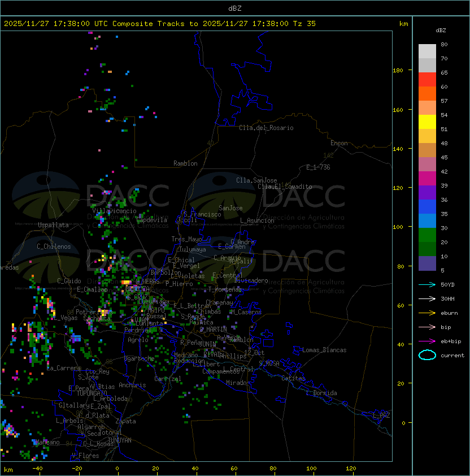The image size is (470, 476).
Task: Select the light gray swatch beside 80 dBZ
Action: click(x=427, y=51)
